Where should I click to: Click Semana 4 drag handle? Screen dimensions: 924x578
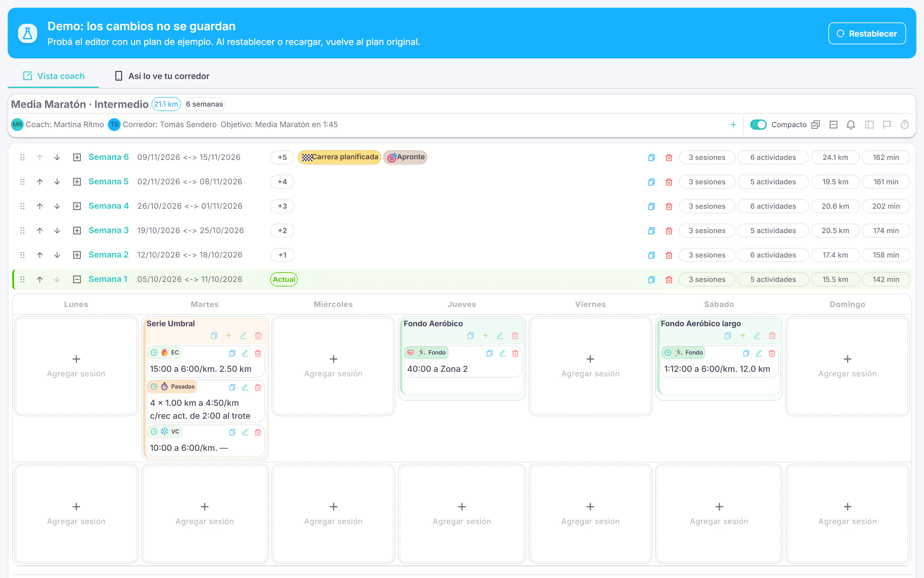tap(22, 206)
